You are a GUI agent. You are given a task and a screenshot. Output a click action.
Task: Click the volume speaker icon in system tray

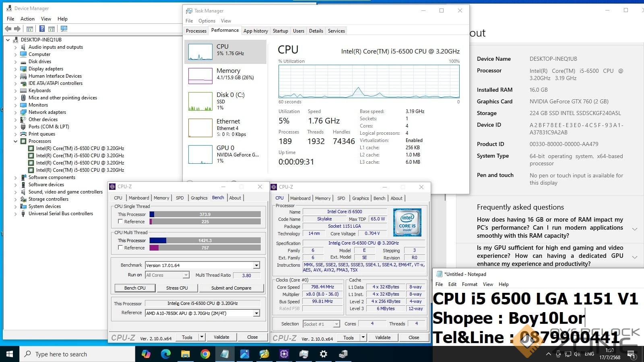click(x=577, y=354)
